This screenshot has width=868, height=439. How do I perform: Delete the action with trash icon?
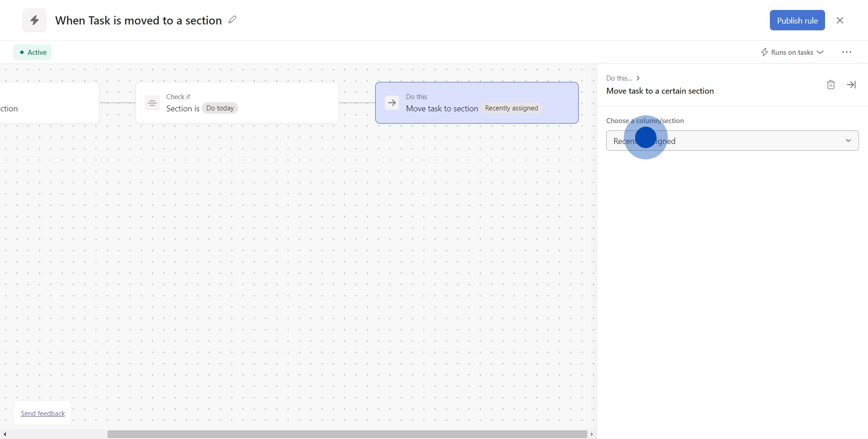coord(830,85)
